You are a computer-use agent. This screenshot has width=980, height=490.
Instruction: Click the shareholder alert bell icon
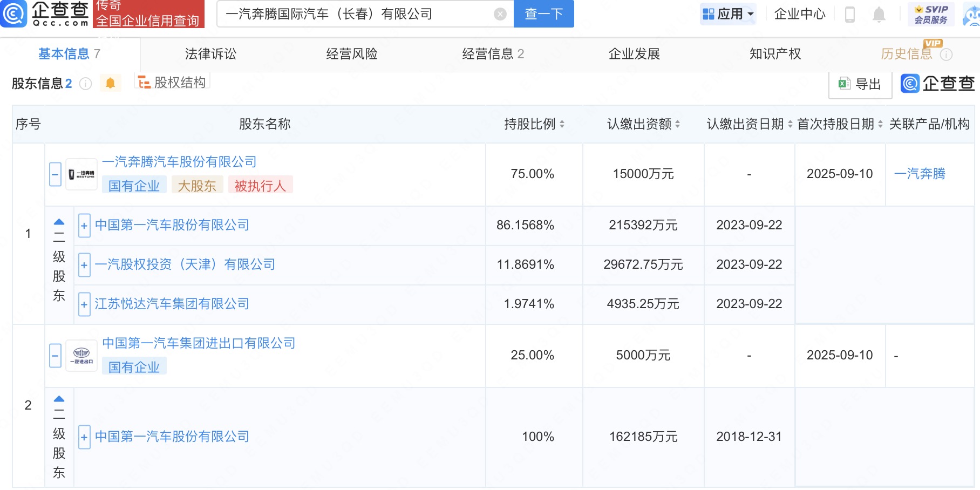click(110, 83)
